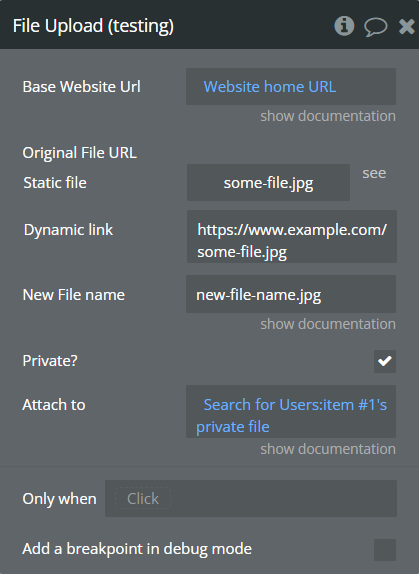The height and width of the screenshot is (574, 419).
Task: Open Search for Users private file expression
Action: [x=291, y=415]
